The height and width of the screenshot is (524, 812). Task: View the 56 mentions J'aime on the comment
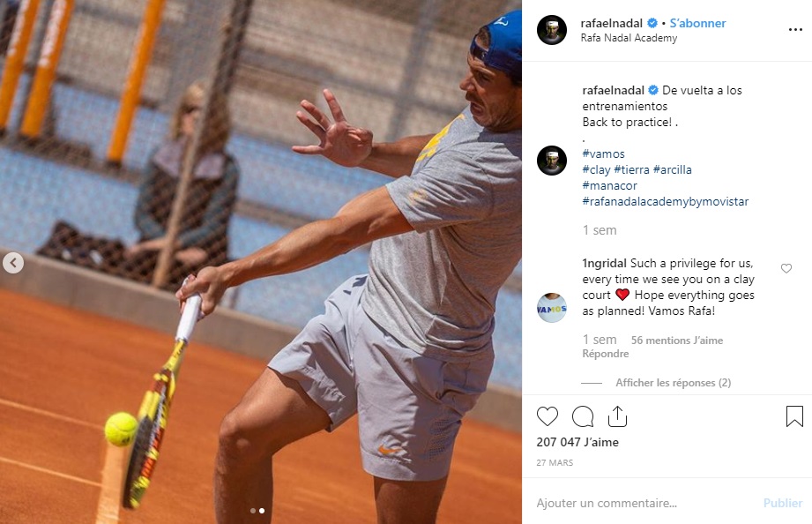(x=677, y=340)
